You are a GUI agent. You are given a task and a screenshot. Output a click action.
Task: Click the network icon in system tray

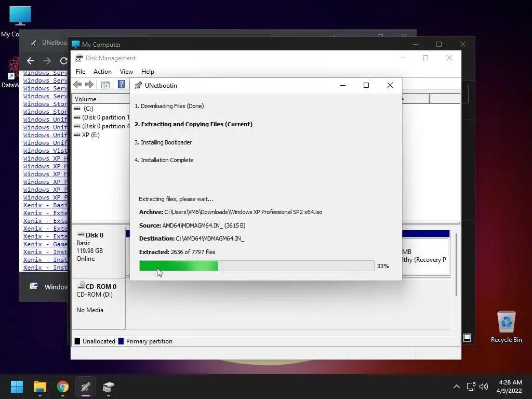[x=471, y=387]
